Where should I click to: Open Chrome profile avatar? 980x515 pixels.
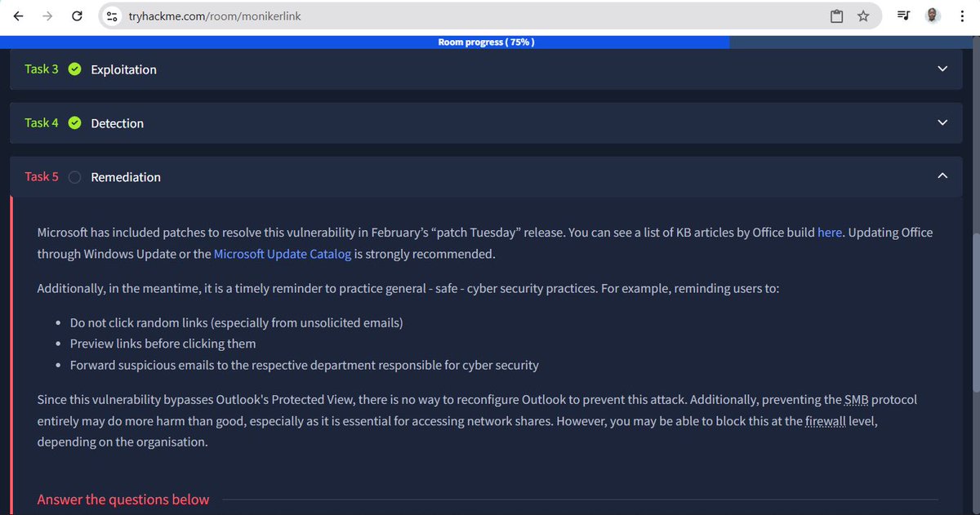coord(933,16)
